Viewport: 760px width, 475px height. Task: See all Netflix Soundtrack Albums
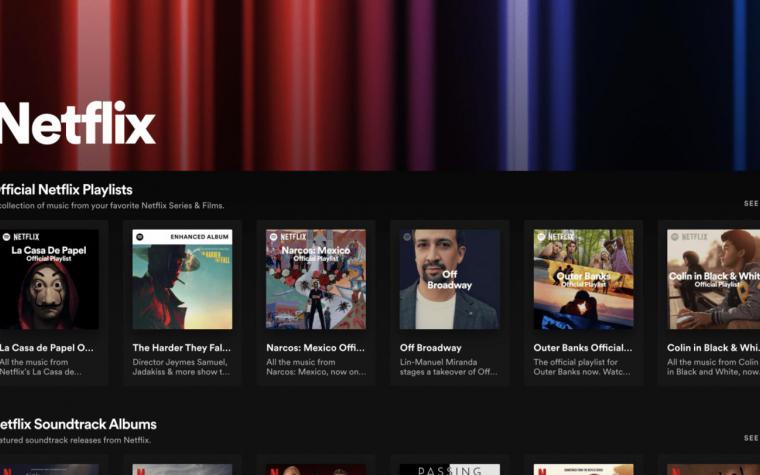pyautogui.click(x=752, y=438)
